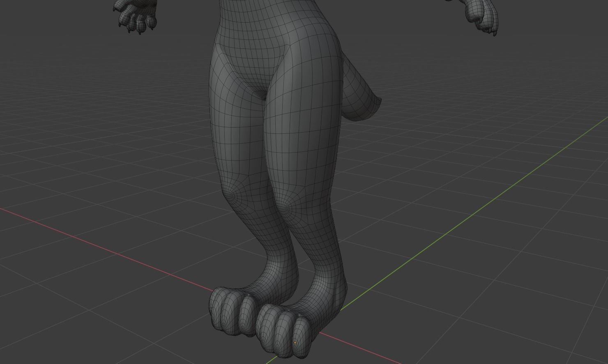Click the clawed hand paw at upper left
This screenshot has width=608, height=364.
(x=136, y=16)
